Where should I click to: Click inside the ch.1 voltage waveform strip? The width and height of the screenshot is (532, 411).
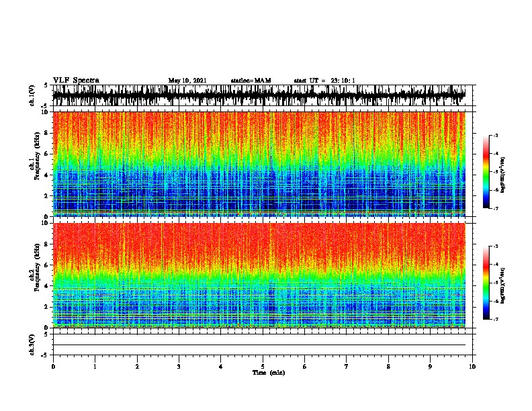tap(259, 95)
